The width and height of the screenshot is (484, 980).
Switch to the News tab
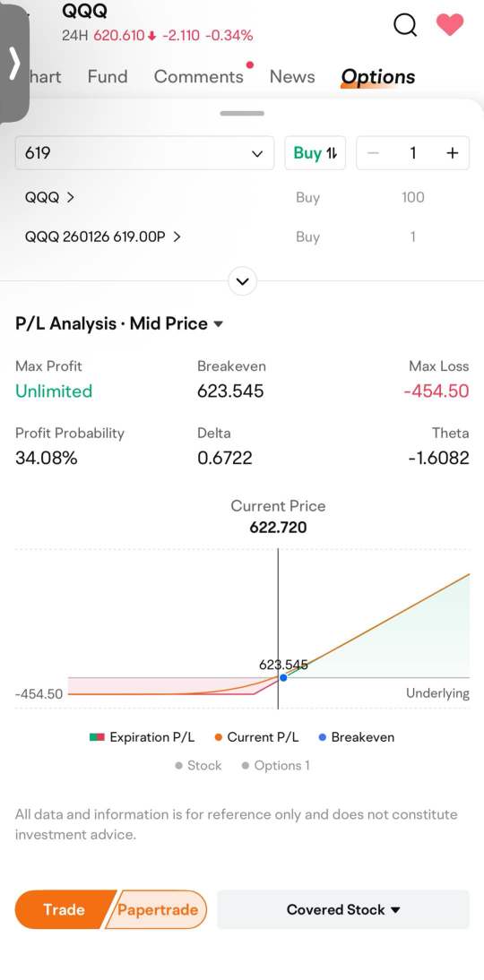point(292,77)
